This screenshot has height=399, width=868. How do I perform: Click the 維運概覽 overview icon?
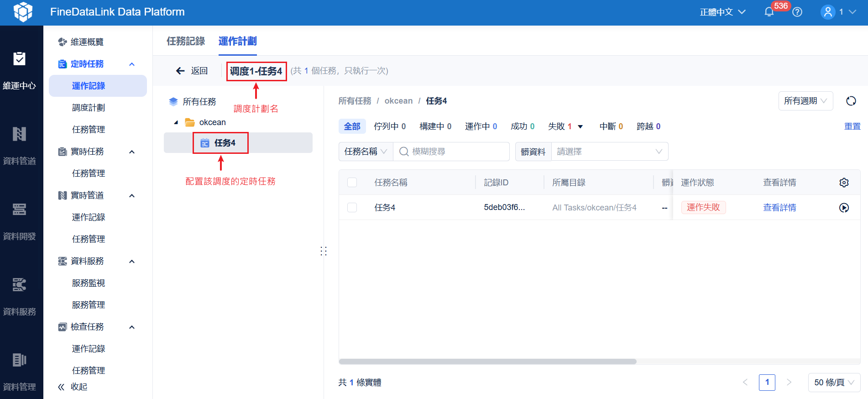pos(63,42)
